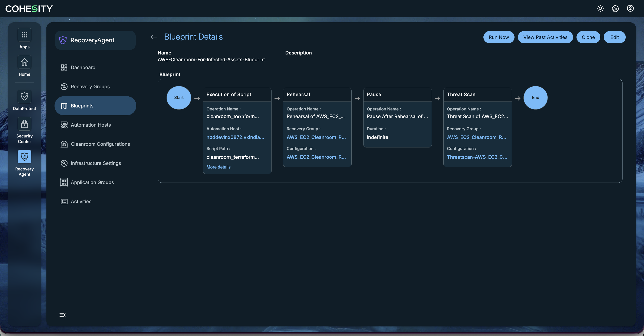This screenshot has height=336, width=644.
Task: Open user account profile icon
Action: (x=630, y=9)
